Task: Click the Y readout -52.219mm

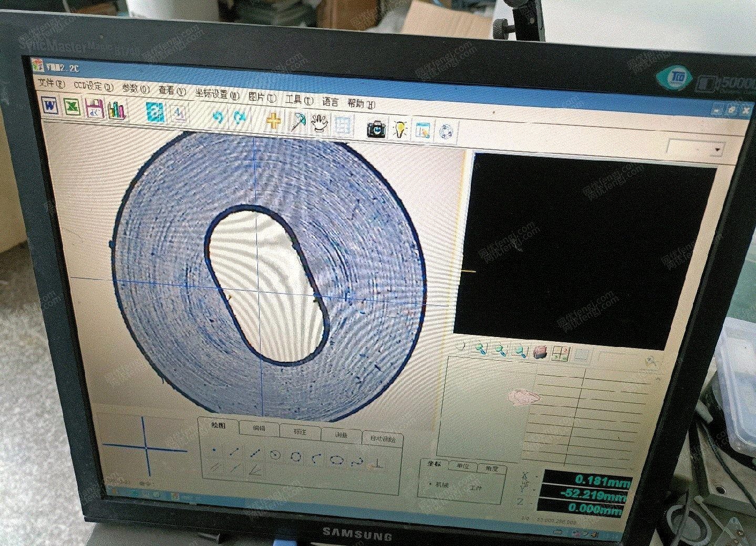Action: 583,495
